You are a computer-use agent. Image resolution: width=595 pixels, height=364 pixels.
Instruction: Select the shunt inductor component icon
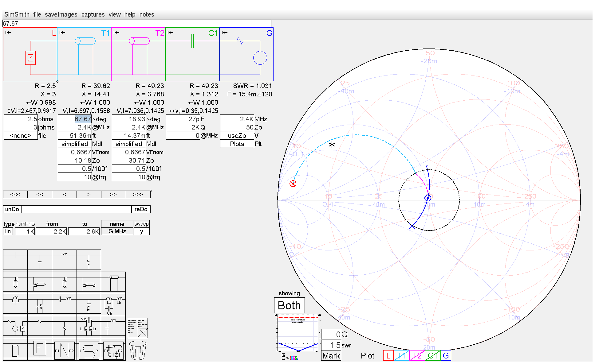pos(89,261)
